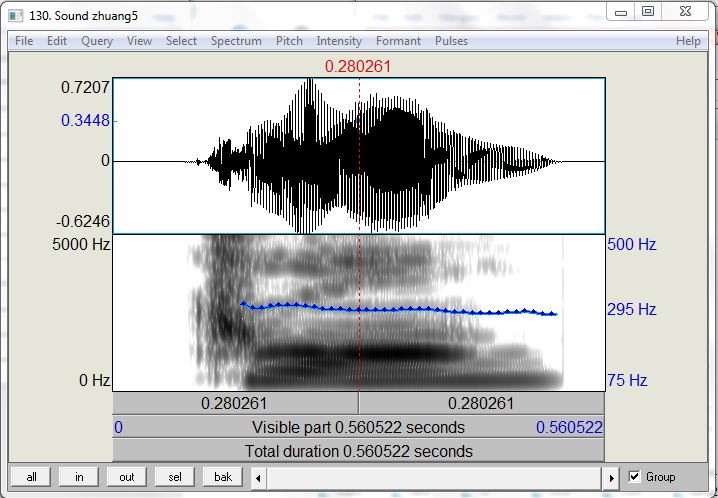Screen dimensions: 718x498
Task: Click the -0.6246 amplitude minimum label
Action: 83,222
